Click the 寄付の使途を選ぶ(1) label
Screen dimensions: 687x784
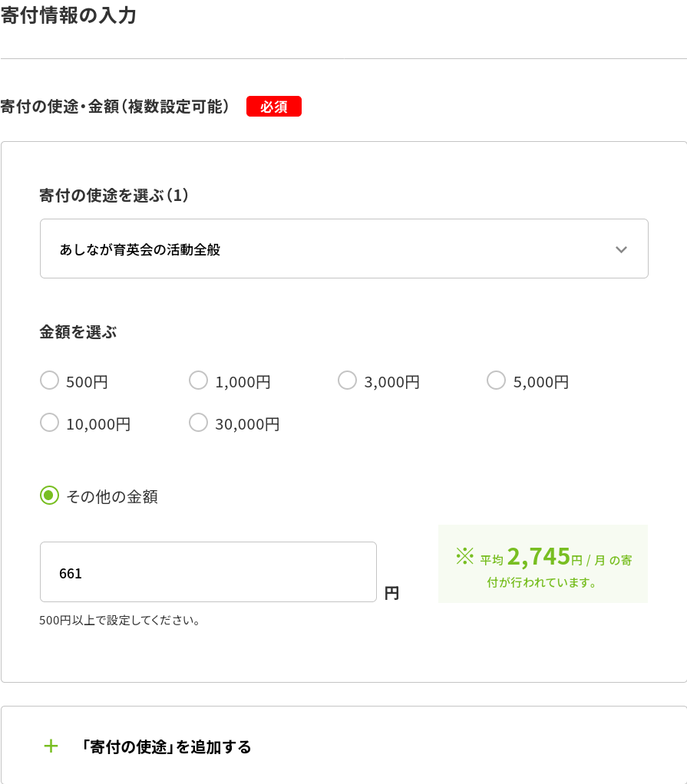[114, 196]
